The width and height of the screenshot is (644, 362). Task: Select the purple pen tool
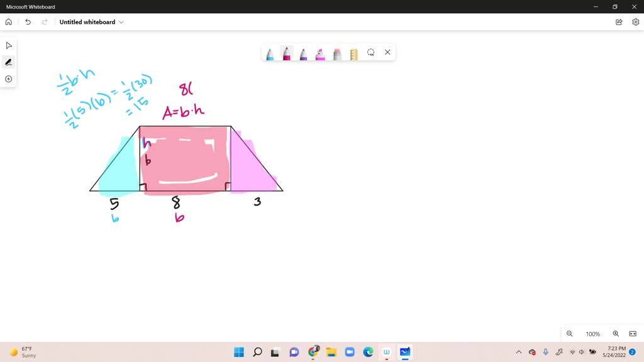pyautogui.click(x=303, y=53)
